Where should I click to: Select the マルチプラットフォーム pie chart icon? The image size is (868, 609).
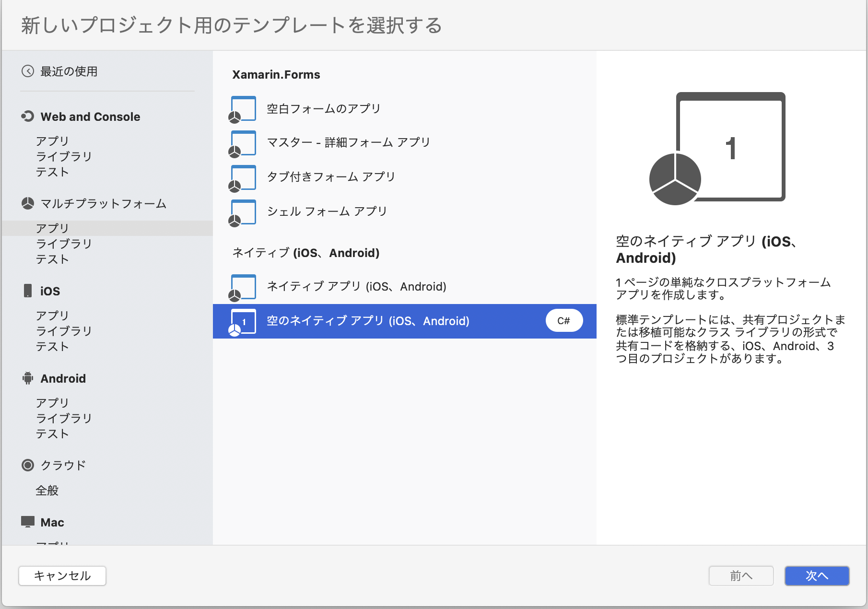point(27,203)
